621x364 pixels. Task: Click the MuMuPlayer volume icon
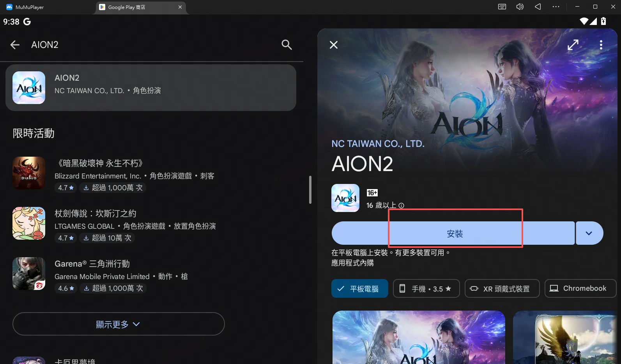tap(520, 7)
